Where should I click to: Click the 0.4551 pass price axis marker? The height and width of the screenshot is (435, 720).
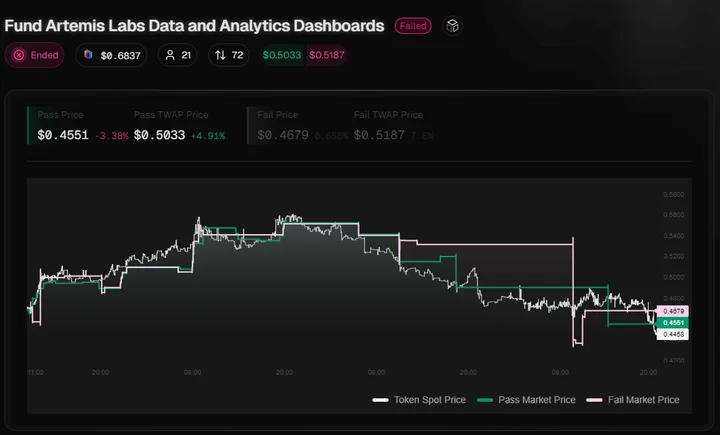[x=673, y=322]
